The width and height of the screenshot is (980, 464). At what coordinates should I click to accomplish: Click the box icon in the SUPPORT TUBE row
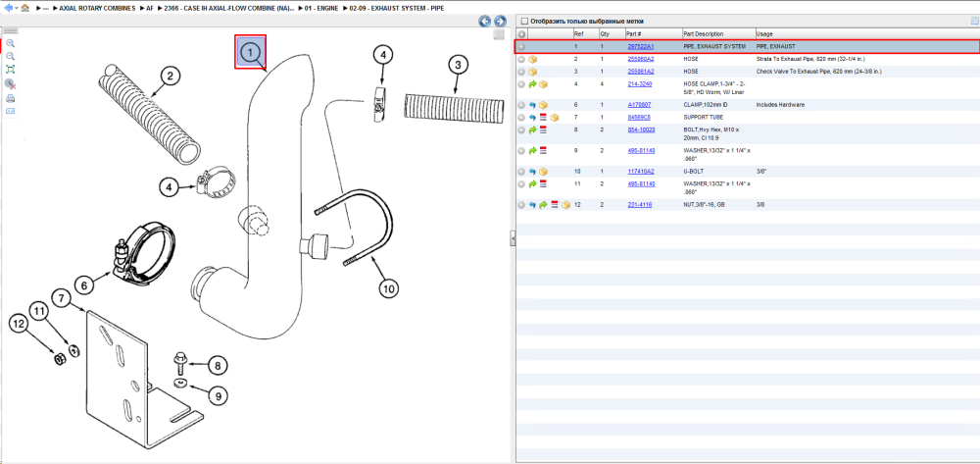point(555,118)
